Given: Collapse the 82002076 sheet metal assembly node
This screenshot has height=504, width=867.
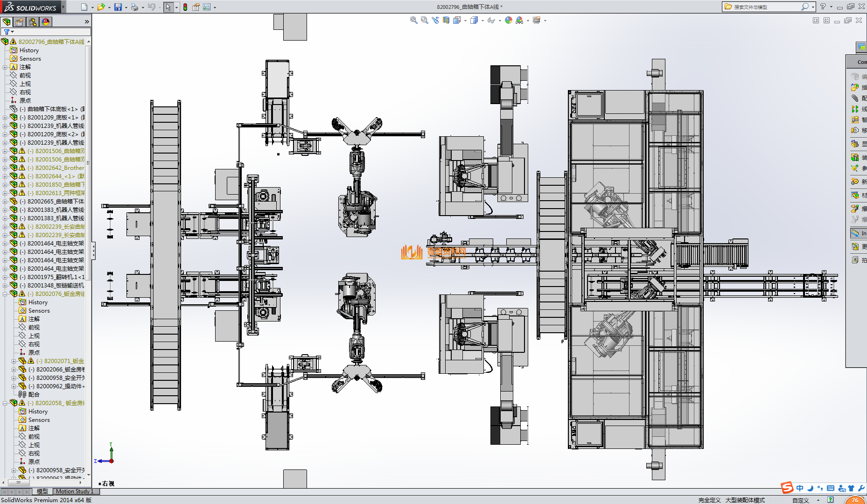Looking at the screenshot, I should [5, 294].
